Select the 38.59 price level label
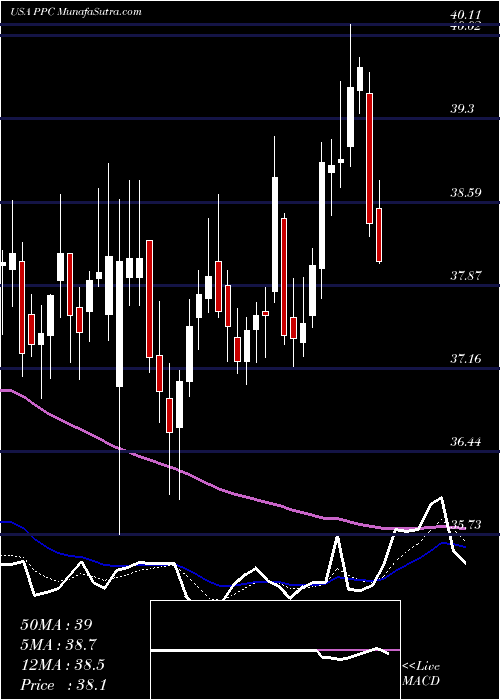 pyautogui.click(x=467, y=193)
